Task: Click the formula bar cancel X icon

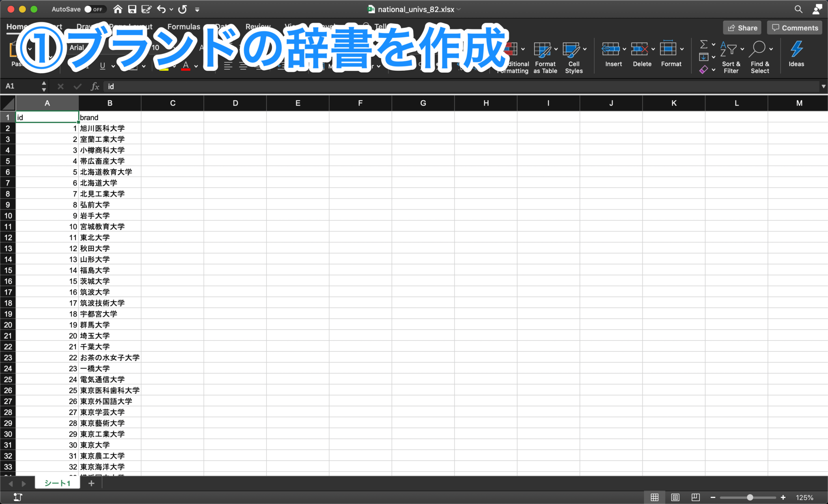Action: click(x=61, y=86)
